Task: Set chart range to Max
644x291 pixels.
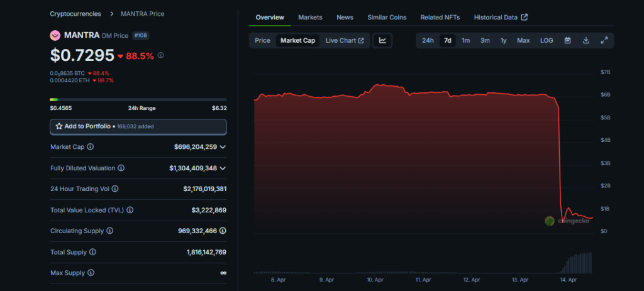Action: click(523, 41)
